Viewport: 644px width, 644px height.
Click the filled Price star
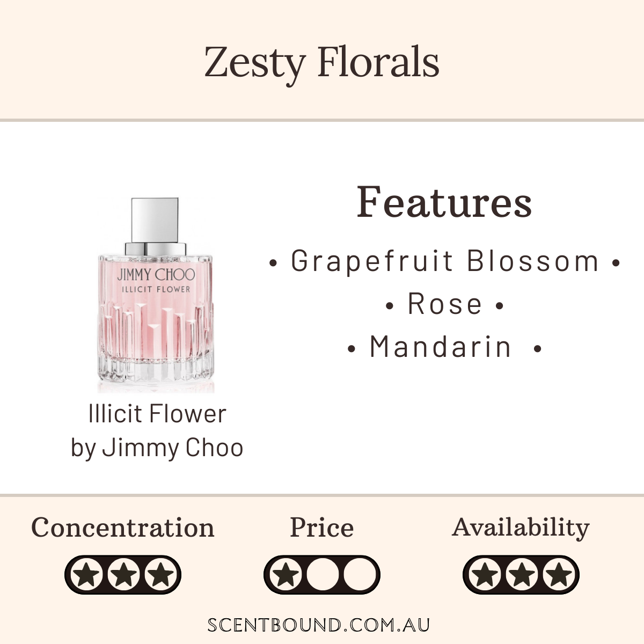coord(287,575)
